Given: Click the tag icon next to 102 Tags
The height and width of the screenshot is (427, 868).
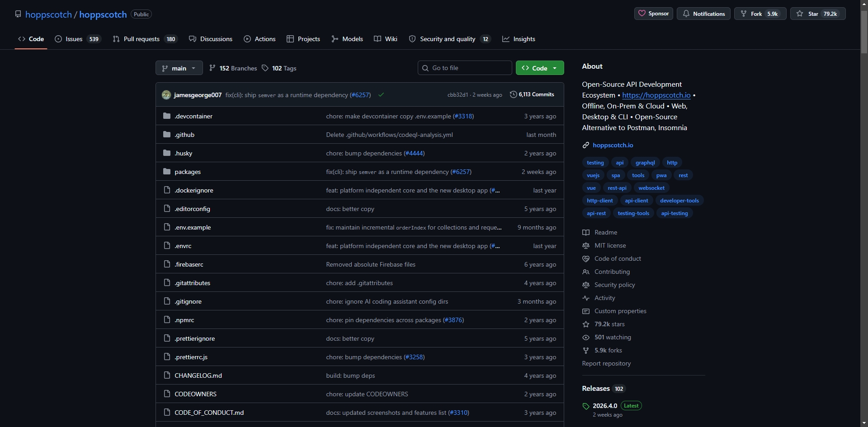Looking at the screenshot, I should click(265, 68).
